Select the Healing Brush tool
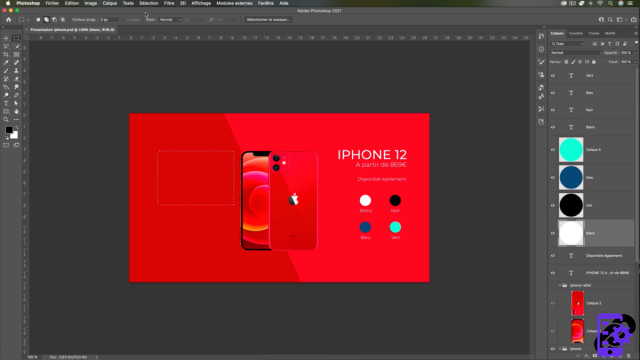Screen dimensions: 640x360 pos(16,63)
